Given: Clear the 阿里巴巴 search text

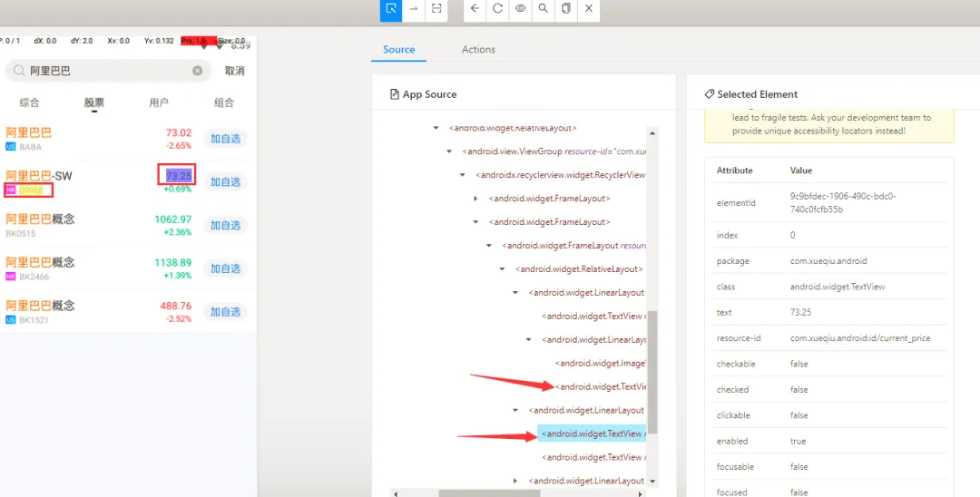Looking at the screenshot, I should 198,71.
